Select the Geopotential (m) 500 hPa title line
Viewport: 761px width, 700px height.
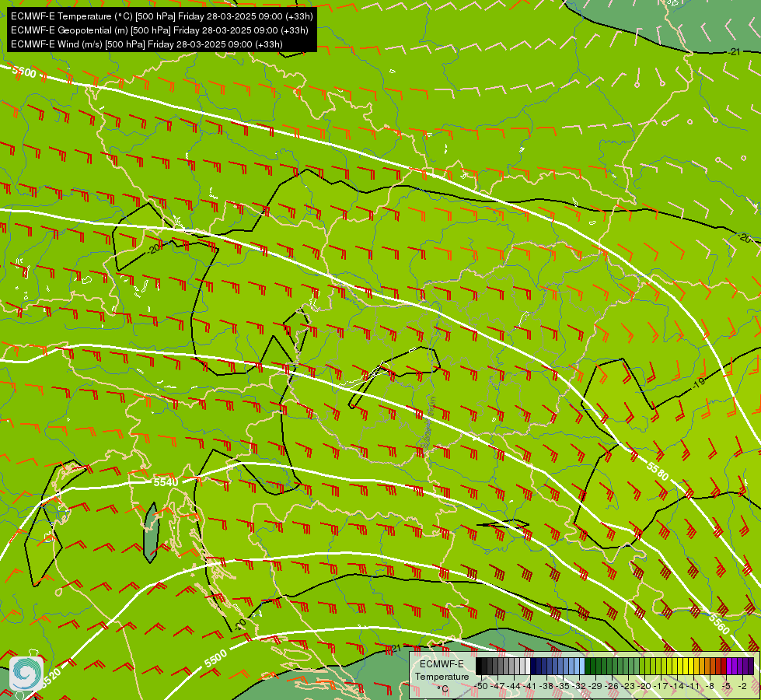[x=159, y=30]
